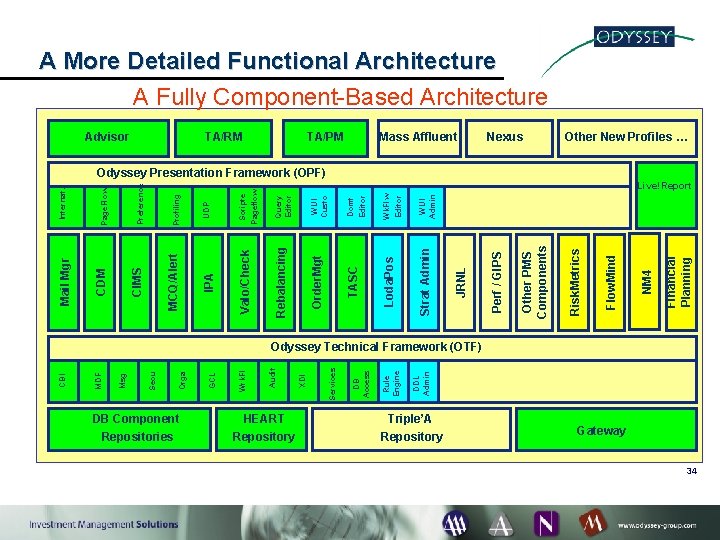Click the CBI component in OTF row
The height and width of the screenshot is (540, 720).
(x=63, y=381)
